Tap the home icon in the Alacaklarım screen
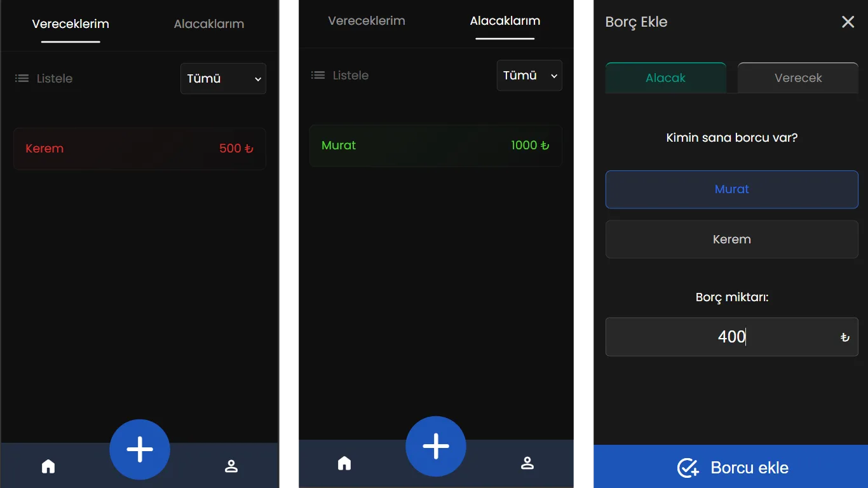Viewport: 868px width, 488px height. pyautogui.click(x=344, y=463)
